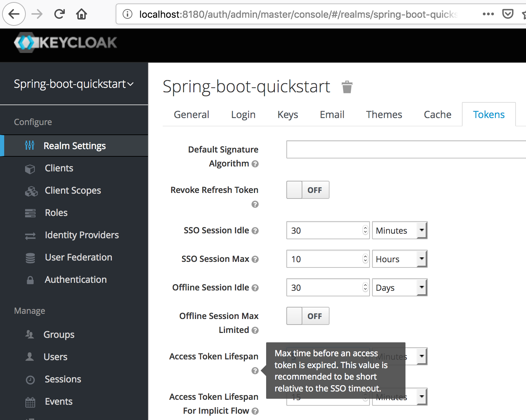Open the Spring-boot-quickstart realm selector dropdown
Screen dimensions: 526x420
(74, 84)
